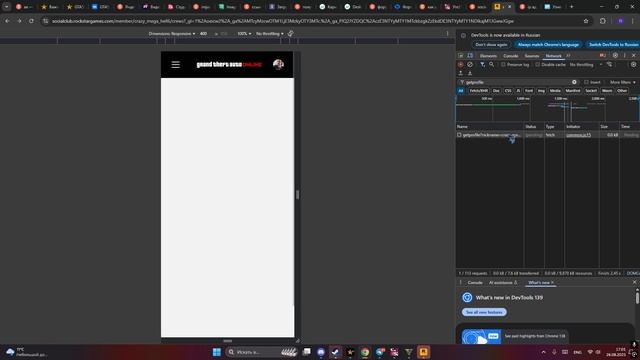This screenshot has height=360, width=640.
Task: Open the 100% zoom dropdown
Action: [244, 33]
